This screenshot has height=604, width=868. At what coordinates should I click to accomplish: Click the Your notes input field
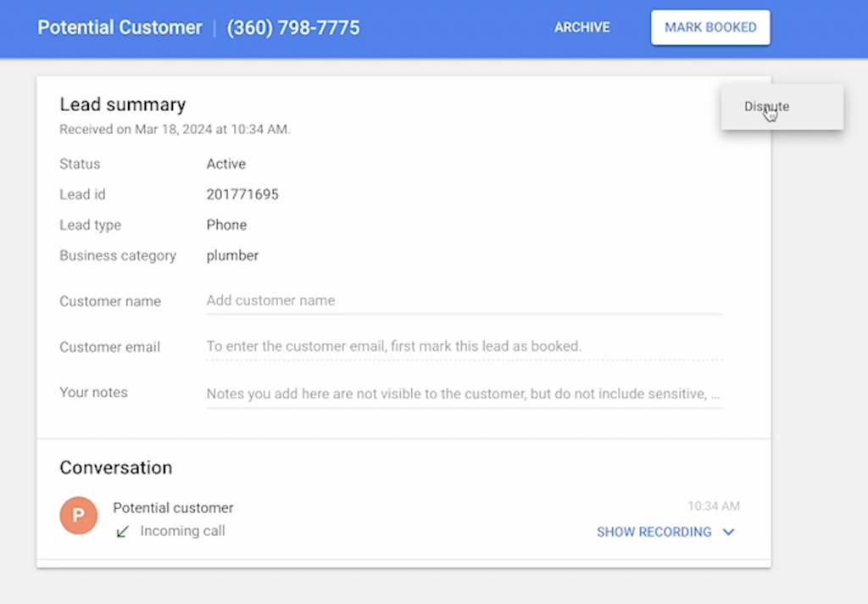tap(465, 394)
